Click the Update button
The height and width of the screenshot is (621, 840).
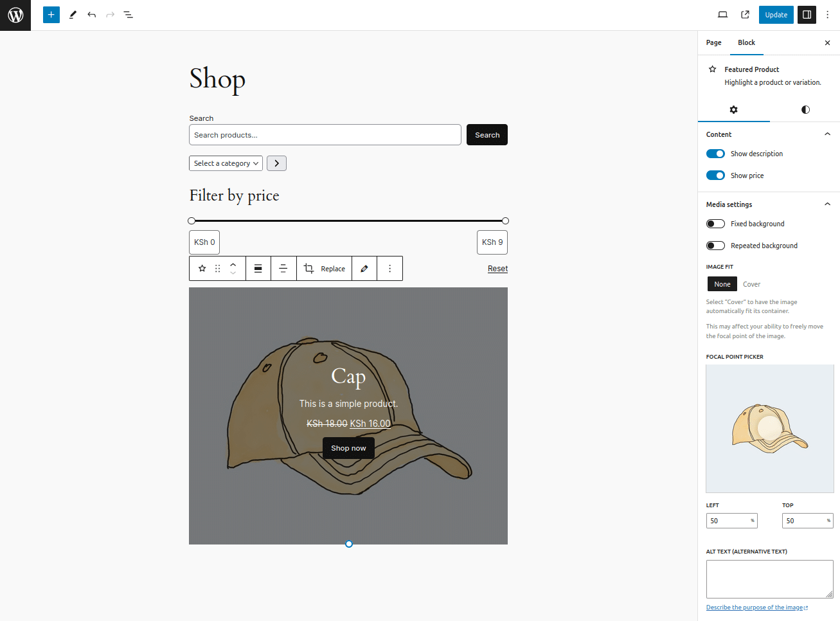[x=776, y=14]
